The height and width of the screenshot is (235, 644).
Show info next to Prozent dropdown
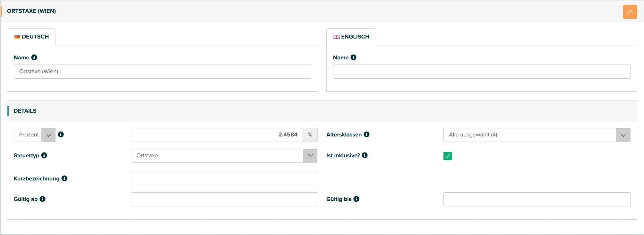pos(61,135)
